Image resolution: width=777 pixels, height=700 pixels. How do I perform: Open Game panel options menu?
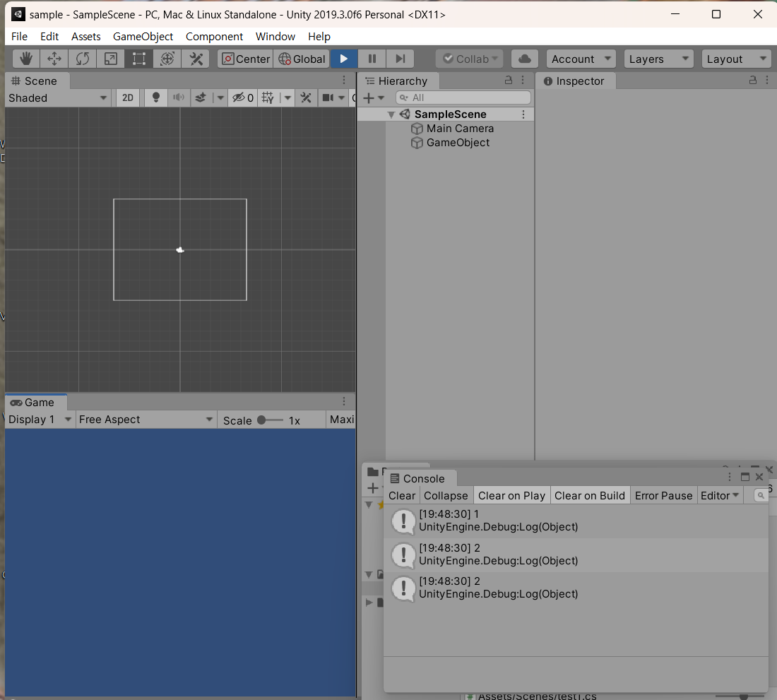coord(344,401)
